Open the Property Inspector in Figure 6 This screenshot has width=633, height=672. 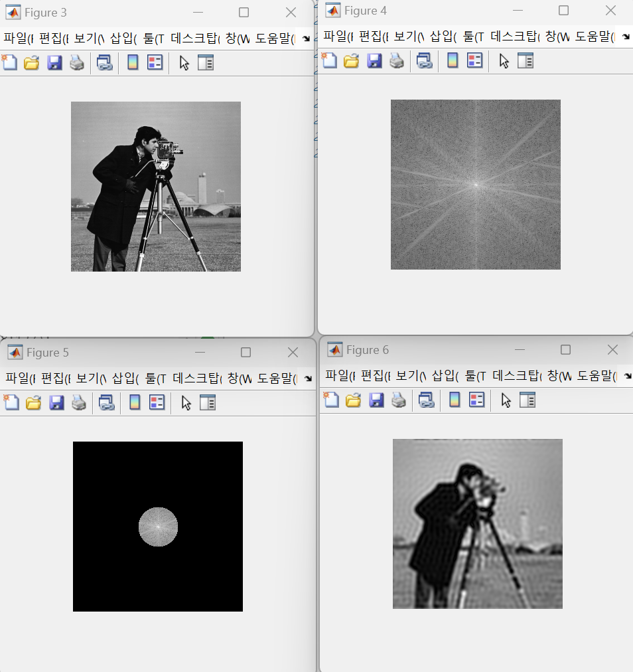coord(527,400)
